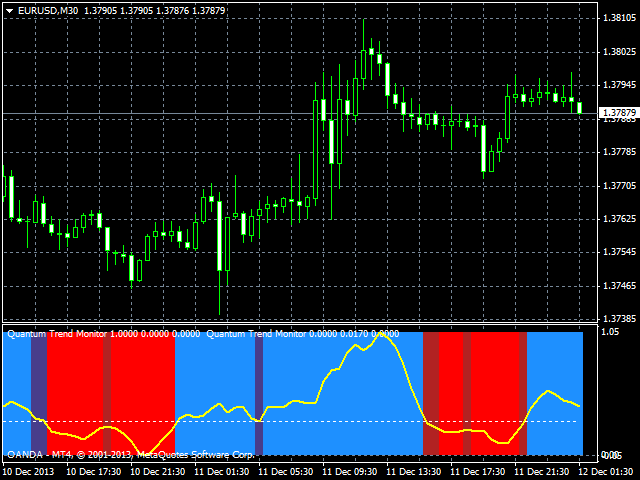Click the 10 Dec 2013 time label
Screen dimensions: 640x480
pos(30,471)
